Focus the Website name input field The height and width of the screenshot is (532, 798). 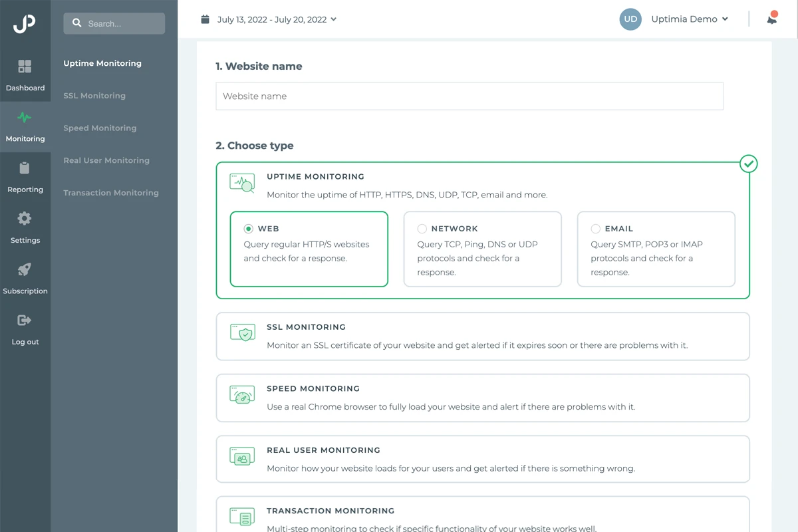pos(469,96)
